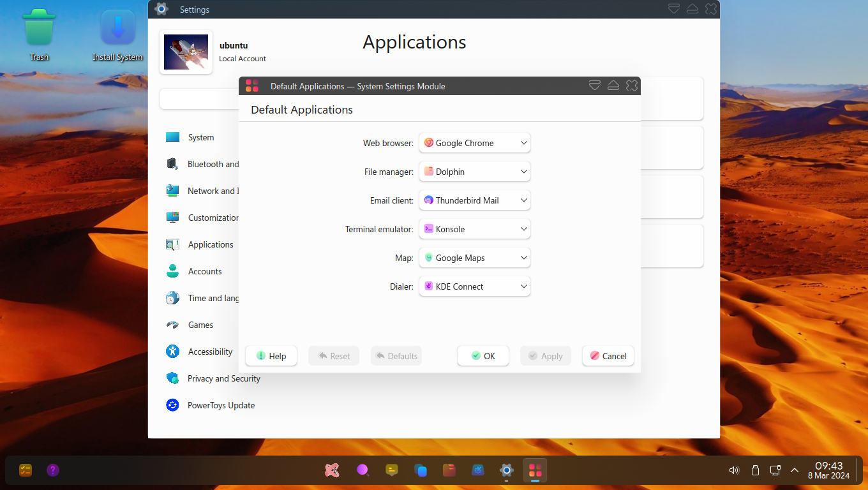Viewport: 868px width, 490px height.
Task: Open the Terminal emulator dropdown showing Konsole
Action: (x=475, y=229)
